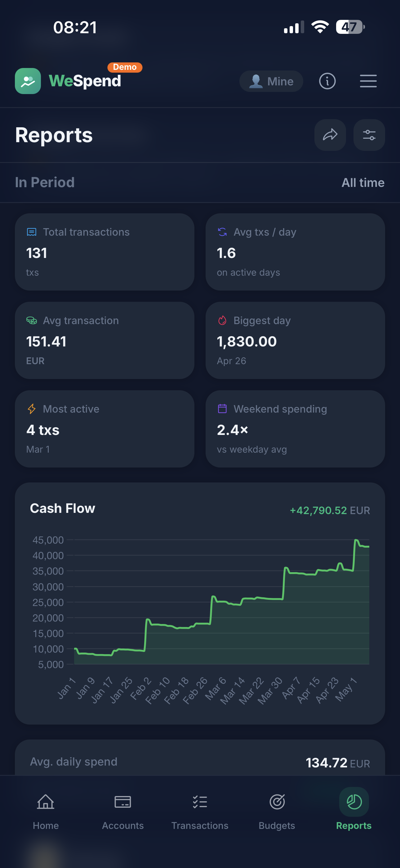Open the filter sliders icon
The height and width of the screenshot is (868, 400).
(x=369, y=135)
